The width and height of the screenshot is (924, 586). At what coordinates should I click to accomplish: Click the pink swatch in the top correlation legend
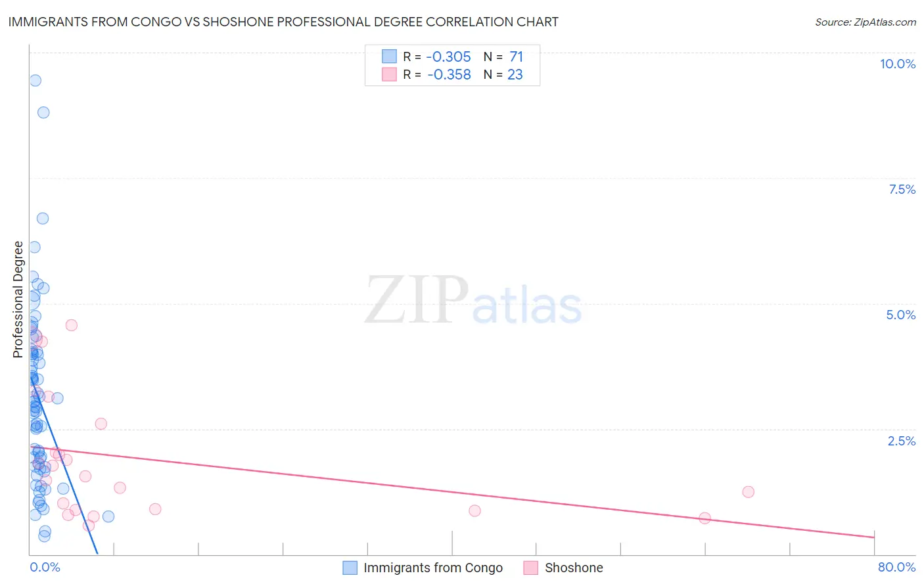click(x=389, y=74)
